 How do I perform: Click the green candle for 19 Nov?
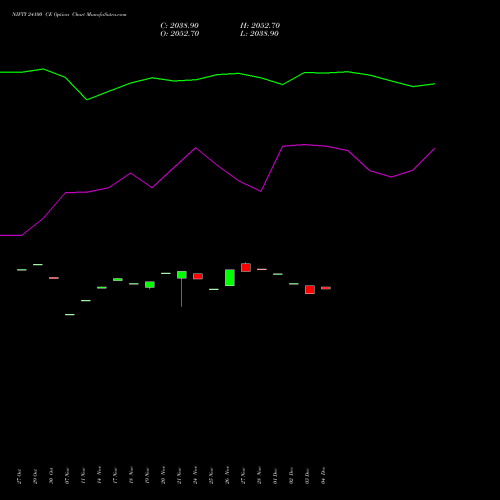(150, 285)
